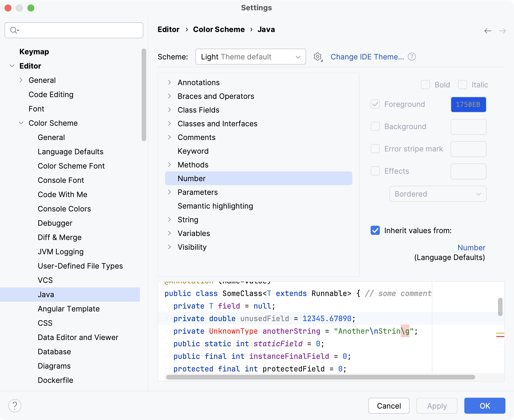Open help via bottom-left question mark icon
The width and height of the screenshot is (514, 420).
(x=15, y=405)
